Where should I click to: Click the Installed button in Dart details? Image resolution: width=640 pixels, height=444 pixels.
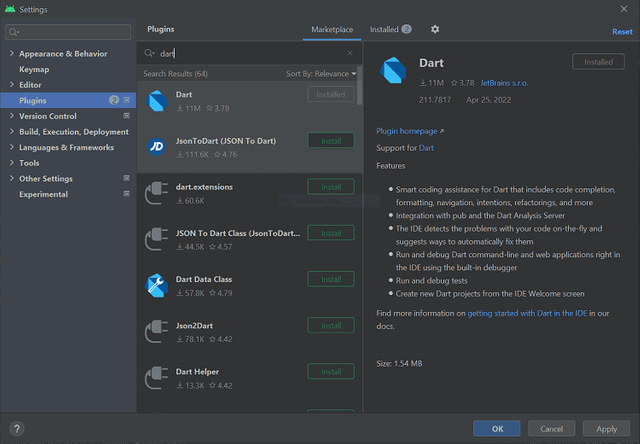click(x=598, y=62)
